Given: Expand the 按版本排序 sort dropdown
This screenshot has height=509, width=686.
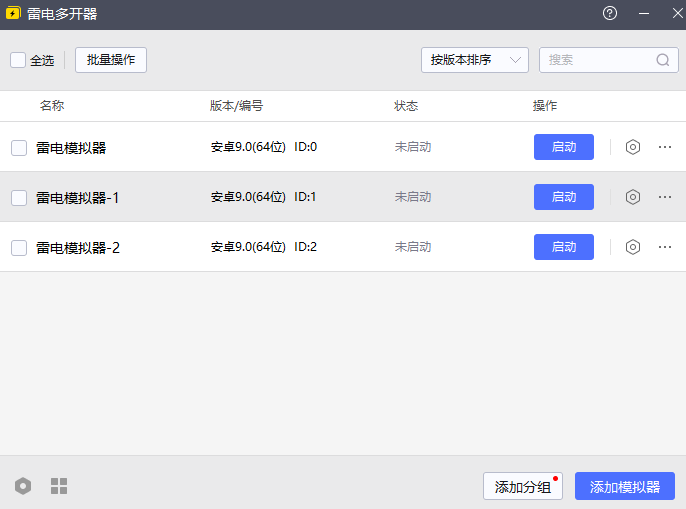Looking at the screenshot, I should 475,60.
